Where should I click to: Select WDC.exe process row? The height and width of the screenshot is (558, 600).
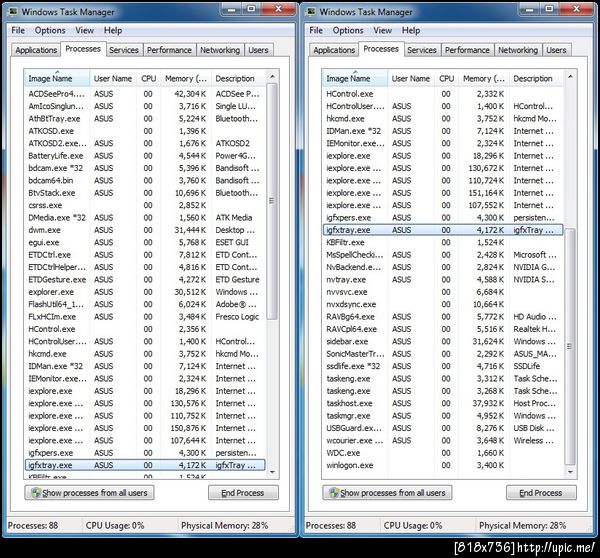[443, 453]
